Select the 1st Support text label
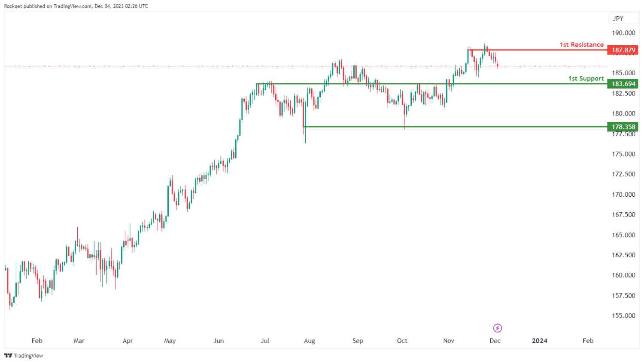This screenshot has width=644, height=363. 586,79
